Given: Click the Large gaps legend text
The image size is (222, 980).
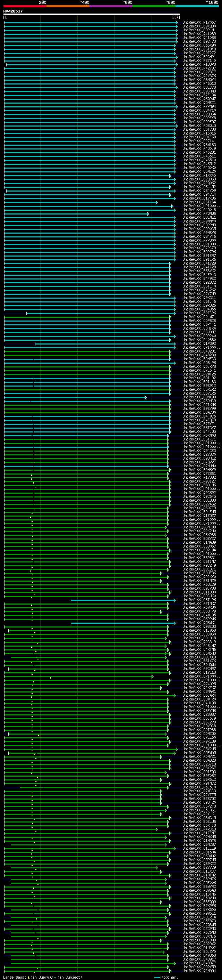Looking at the screenshot, I should (43, 977).
